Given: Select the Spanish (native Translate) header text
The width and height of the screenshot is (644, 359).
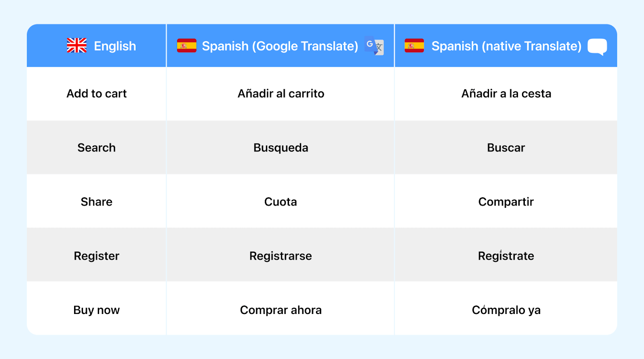Looking at the screenshot, I should click(x=506, y=46).
